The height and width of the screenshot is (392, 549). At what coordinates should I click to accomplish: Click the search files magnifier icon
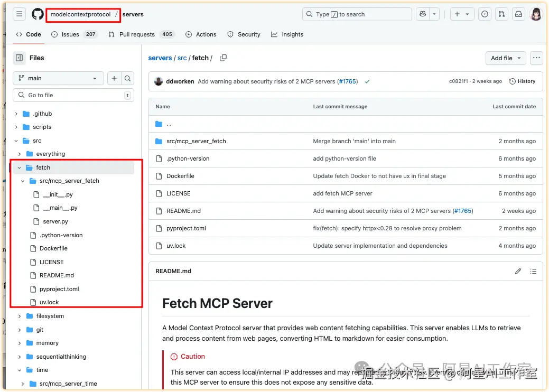click(127, 78)
